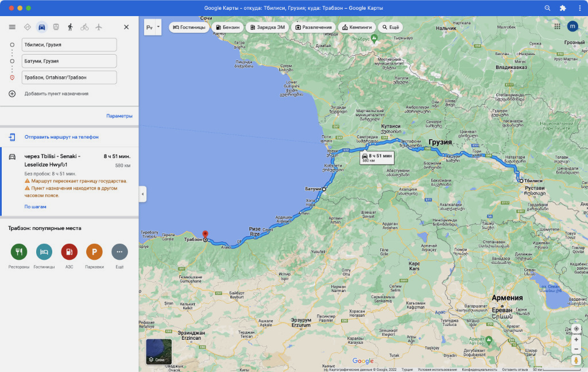Select driving travel mode
This screenshot has height=372, width=588.
coord(41,27)
